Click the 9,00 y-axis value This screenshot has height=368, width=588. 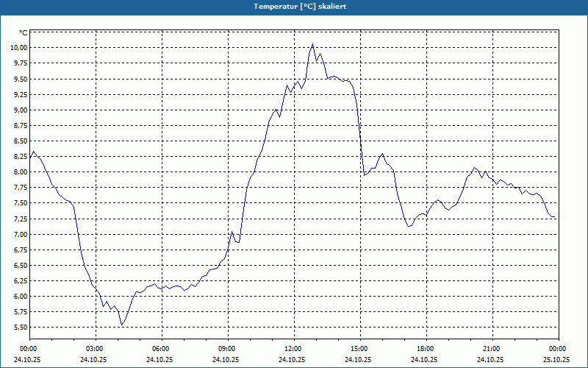21,110
